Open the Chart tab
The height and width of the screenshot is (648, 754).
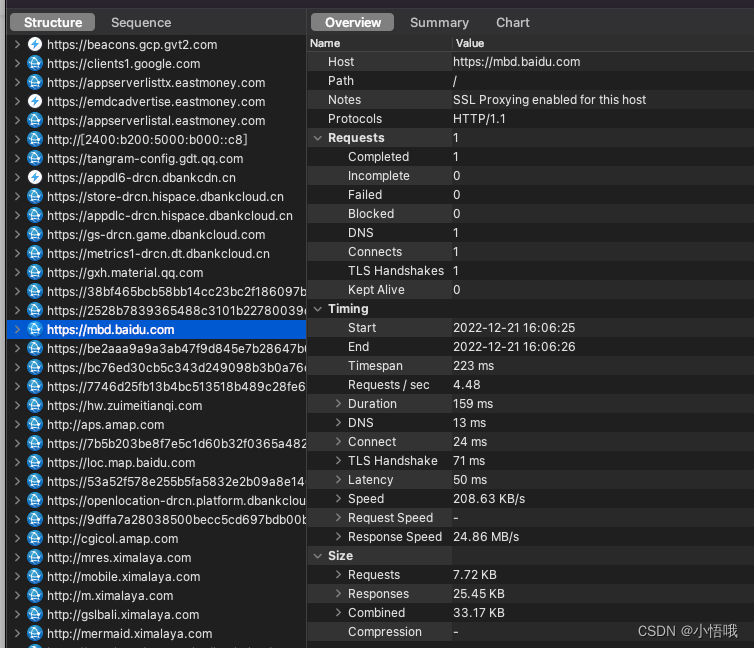coord(513,23)
